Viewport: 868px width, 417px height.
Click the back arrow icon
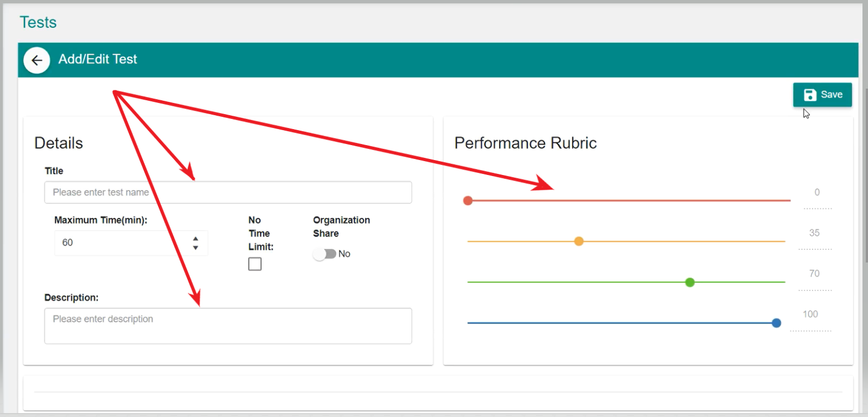(37, 60)
